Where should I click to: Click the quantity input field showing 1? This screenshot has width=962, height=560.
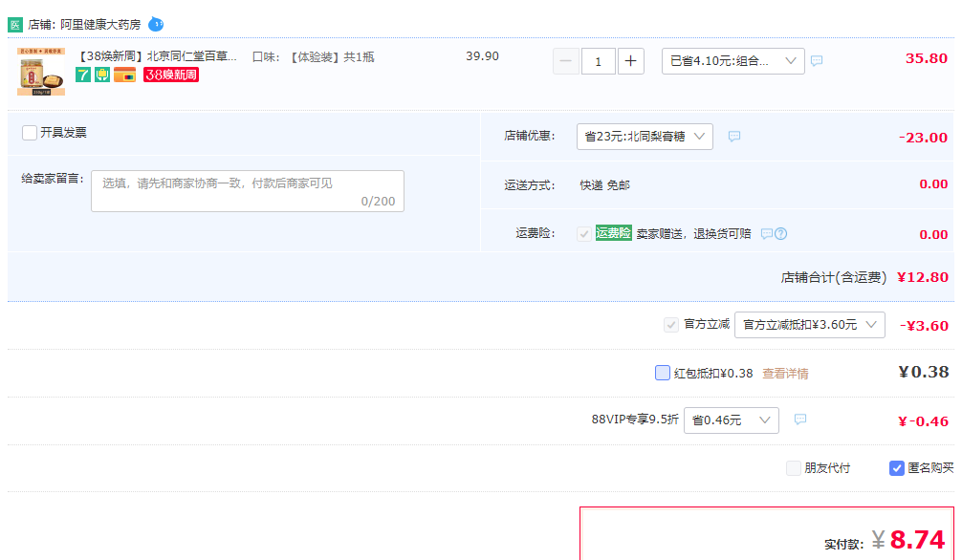(x=599, y=61)
